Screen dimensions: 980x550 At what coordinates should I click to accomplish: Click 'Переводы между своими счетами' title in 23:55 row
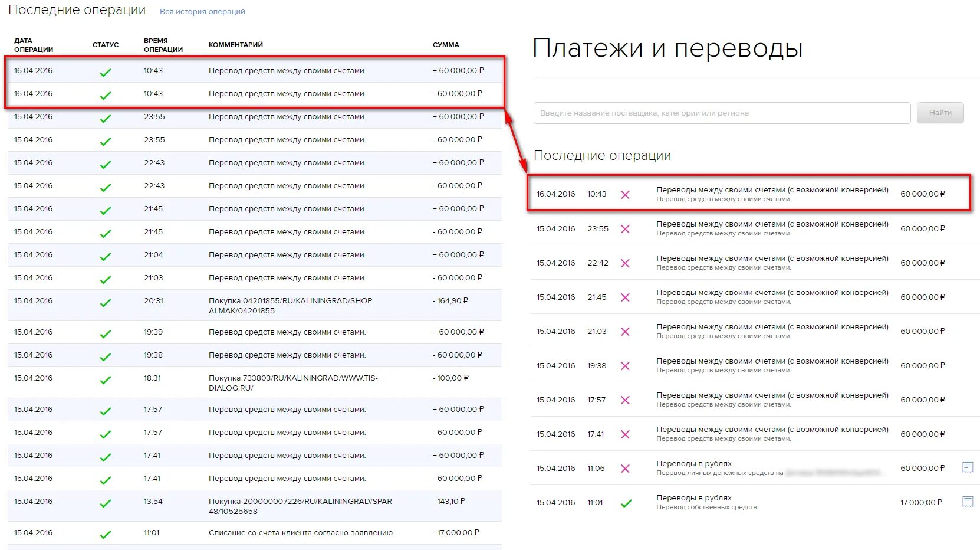click(772, 224)
